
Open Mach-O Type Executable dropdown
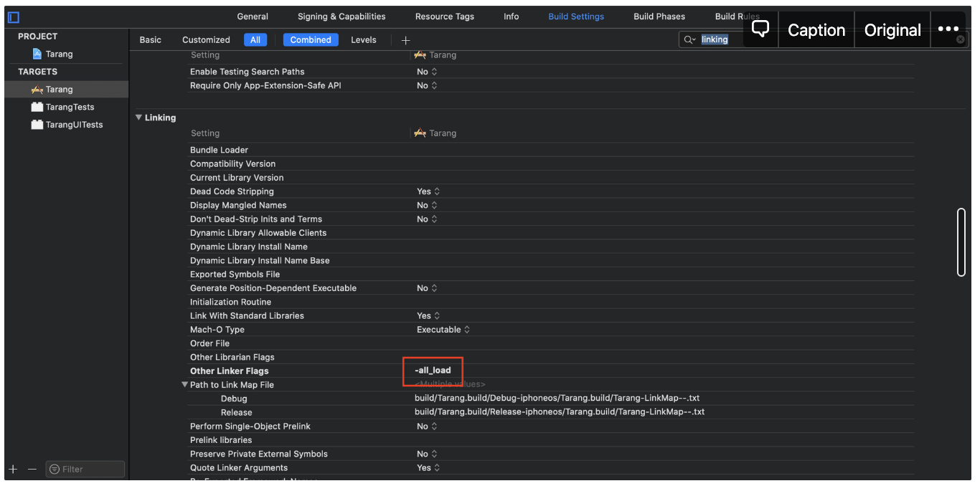[x=443, y=330]
